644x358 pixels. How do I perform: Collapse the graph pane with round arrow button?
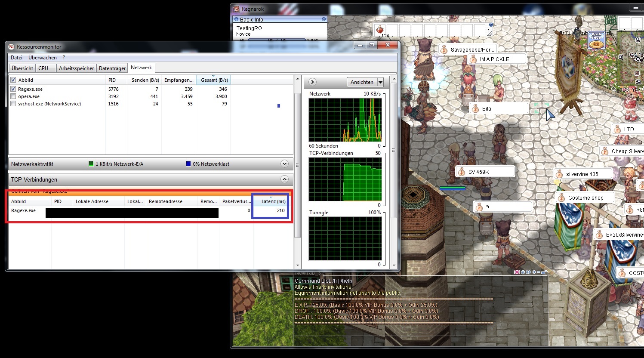(x=313, y=82)
